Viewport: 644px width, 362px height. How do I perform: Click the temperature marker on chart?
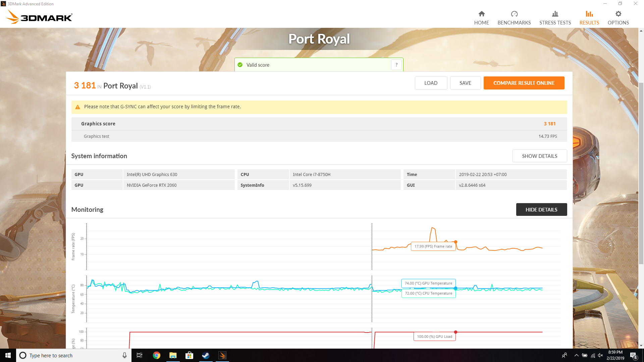click(455, 288)
